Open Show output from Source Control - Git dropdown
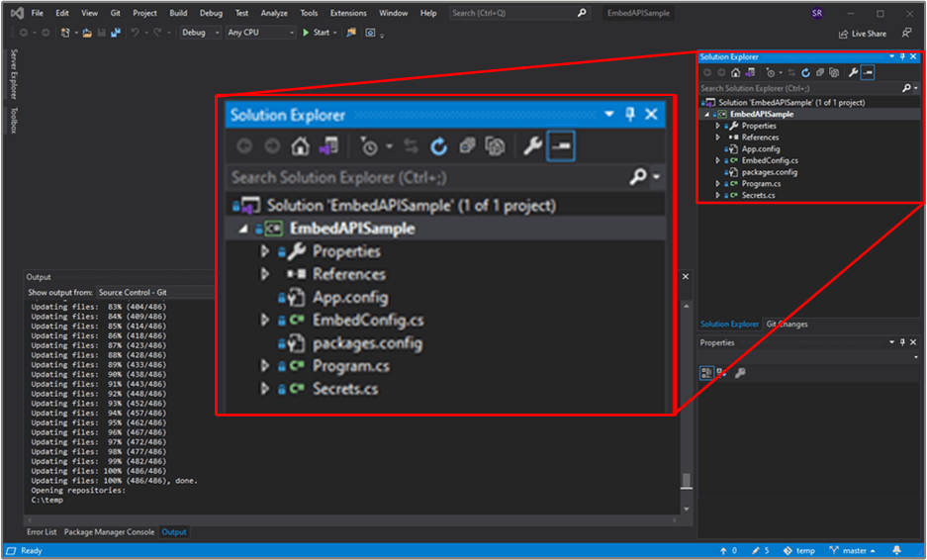Viewport: 927px width, 560px height. click(x=155, y=292)
